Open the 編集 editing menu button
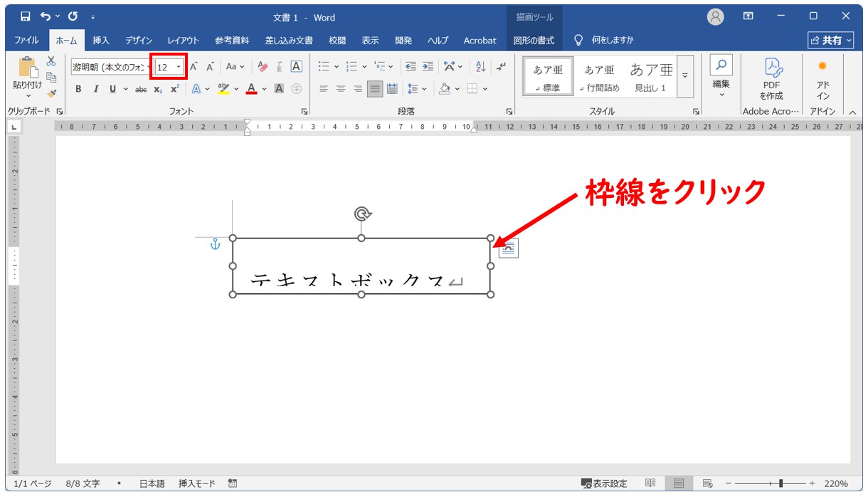868x497 pixels. tap(721, 76)
